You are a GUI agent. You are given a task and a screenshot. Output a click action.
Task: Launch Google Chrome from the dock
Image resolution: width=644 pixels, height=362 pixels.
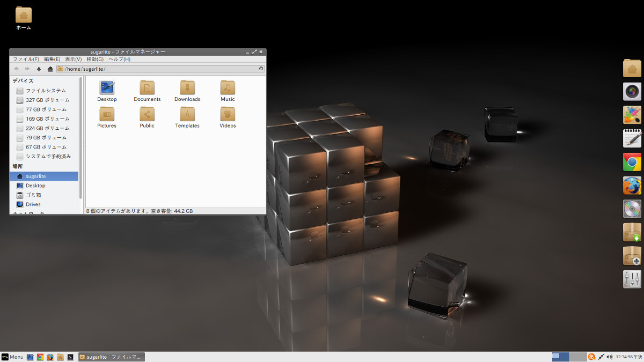pyautogui.click(x=632, y=162)
